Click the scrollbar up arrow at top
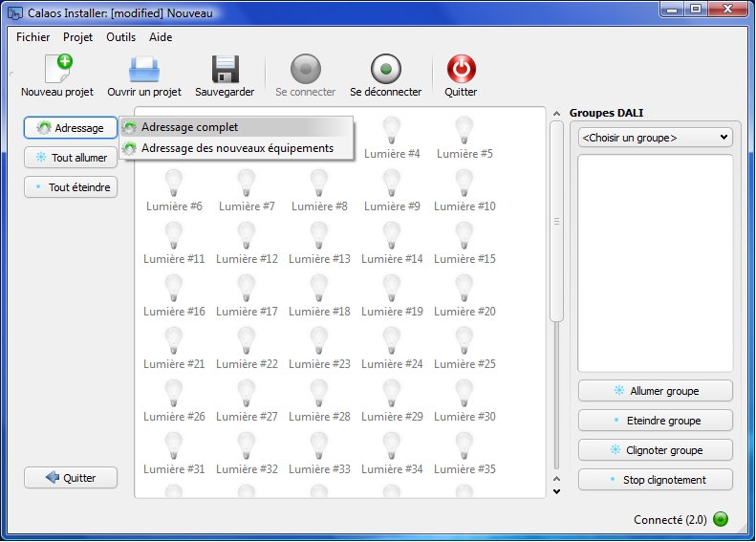756x542 pixels. click(556, 114)
